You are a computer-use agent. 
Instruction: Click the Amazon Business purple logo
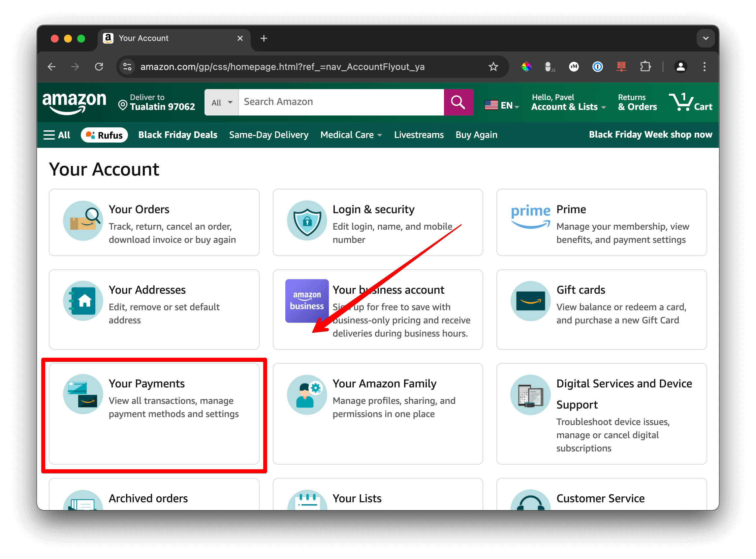pyautogui.click(x=307, y=301)
